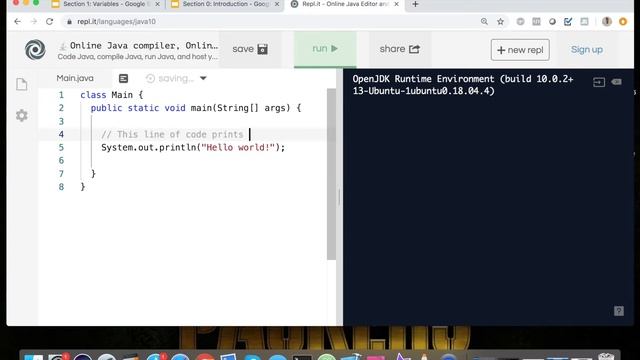
Task: Create a new repl
Action: pyautogui.click(x=520, y=50)
